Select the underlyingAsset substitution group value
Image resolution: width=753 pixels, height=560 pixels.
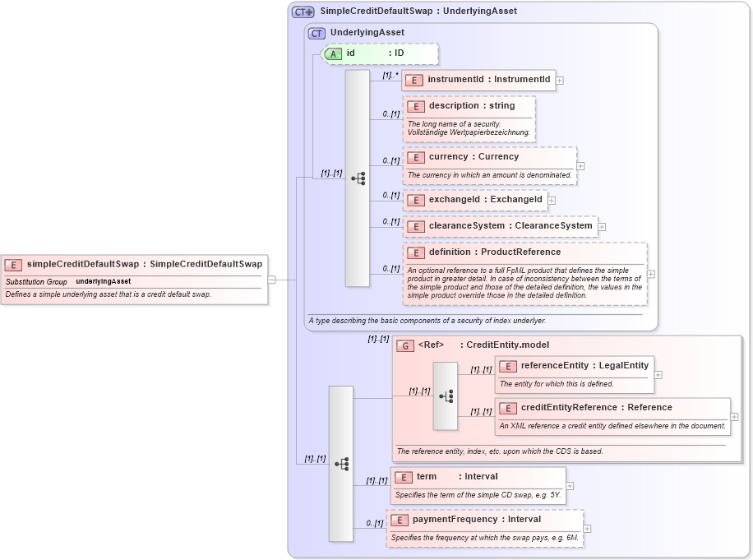point(104,281)
